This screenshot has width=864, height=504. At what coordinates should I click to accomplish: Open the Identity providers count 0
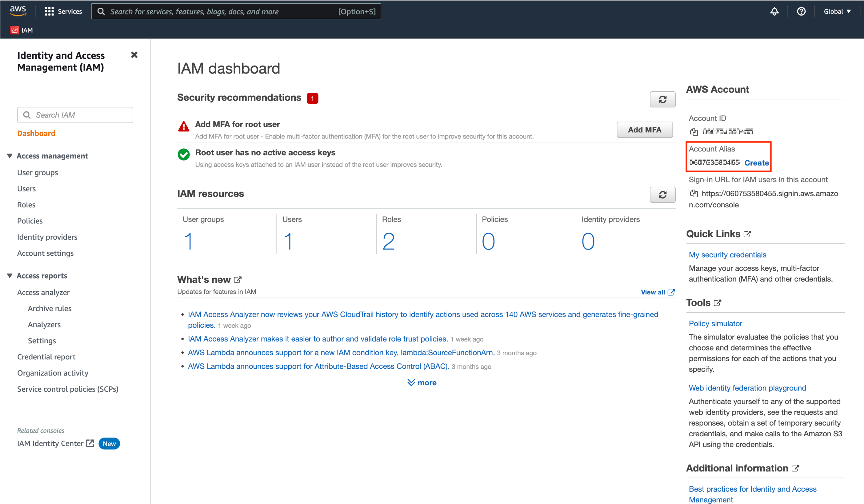(x=588, y=241)
